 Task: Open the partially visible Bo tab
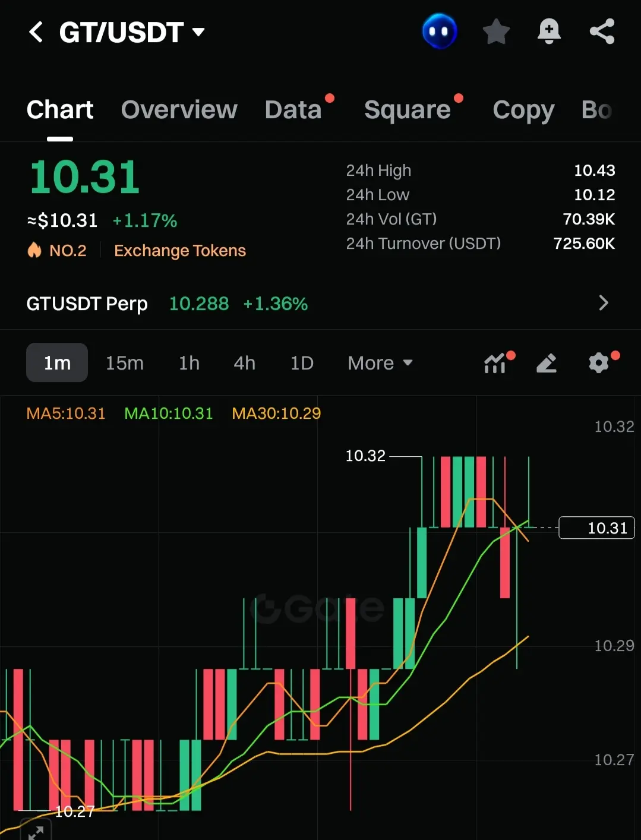596,110
